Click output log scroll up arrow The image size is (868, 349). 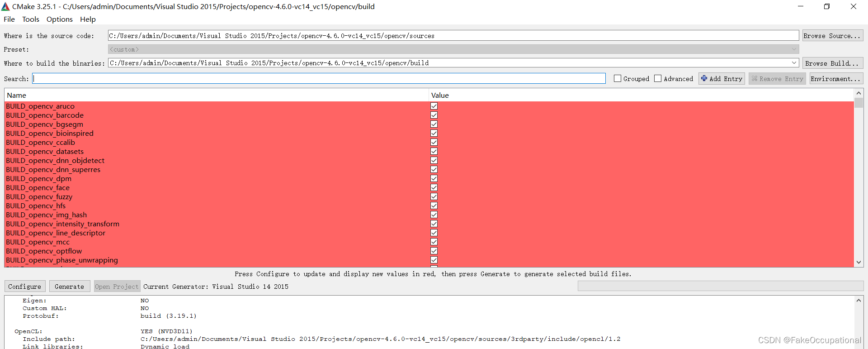859,300
